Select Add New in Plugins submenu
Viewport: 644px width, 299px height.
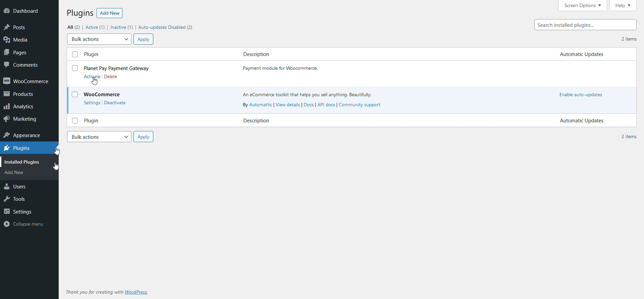(x=14, y=172)
